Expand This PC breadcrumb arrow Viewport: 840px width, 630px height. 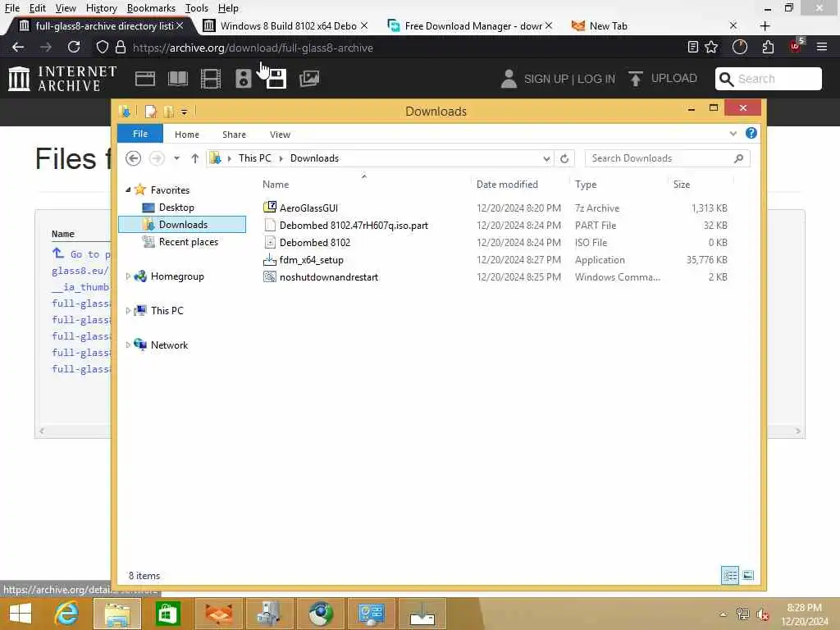click(x=281, y=158)
